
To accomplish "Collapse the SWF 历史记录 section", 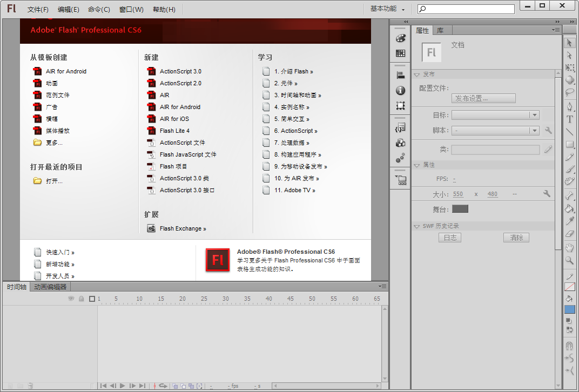I will coord(417,226).
